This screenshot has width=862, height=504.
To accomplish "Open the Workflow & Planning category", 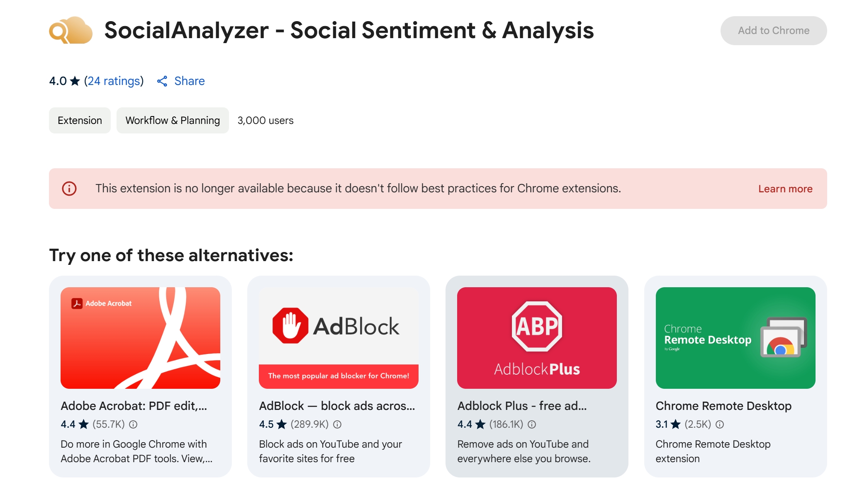I will (x=173, y=120).
